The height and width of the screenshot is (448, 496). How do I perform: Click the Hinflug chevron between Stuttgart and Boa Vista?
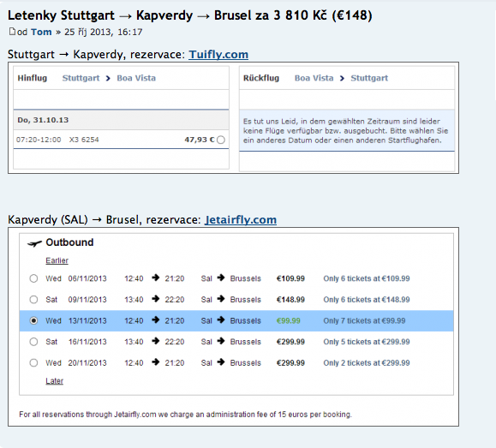[x=108, y=78]
